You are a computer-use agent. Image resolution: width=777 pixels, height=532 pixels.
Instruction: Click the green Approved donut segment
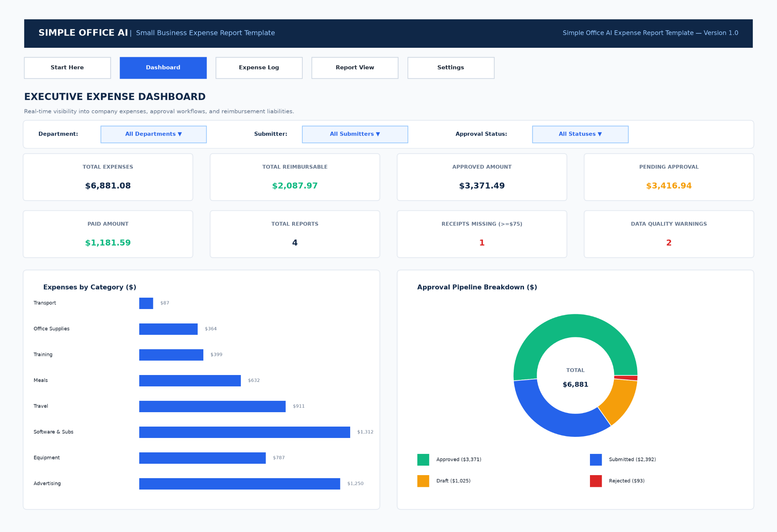click(573, 325)
